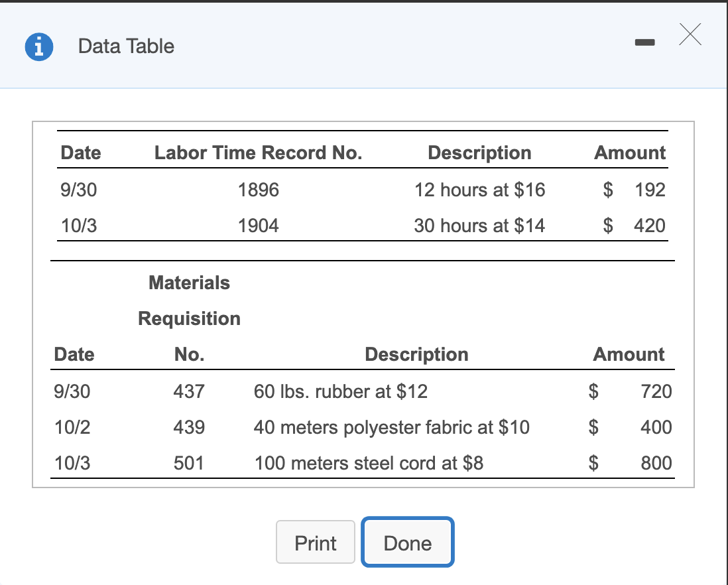Image resolution: width=728 pixels, height=585 pixels.
Task: Click the minimize dash icon
Action: click(x=644, y=42)
